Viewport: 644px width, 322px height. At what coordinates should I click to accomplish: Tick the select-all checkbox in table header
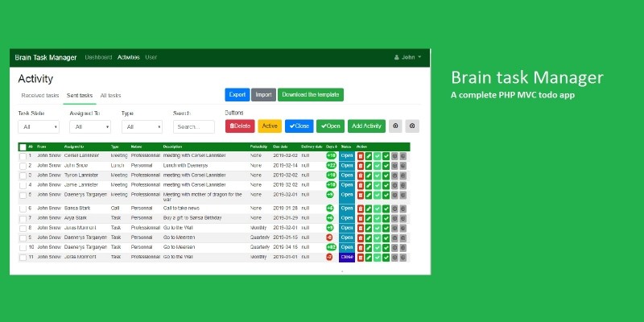point(23,147)
